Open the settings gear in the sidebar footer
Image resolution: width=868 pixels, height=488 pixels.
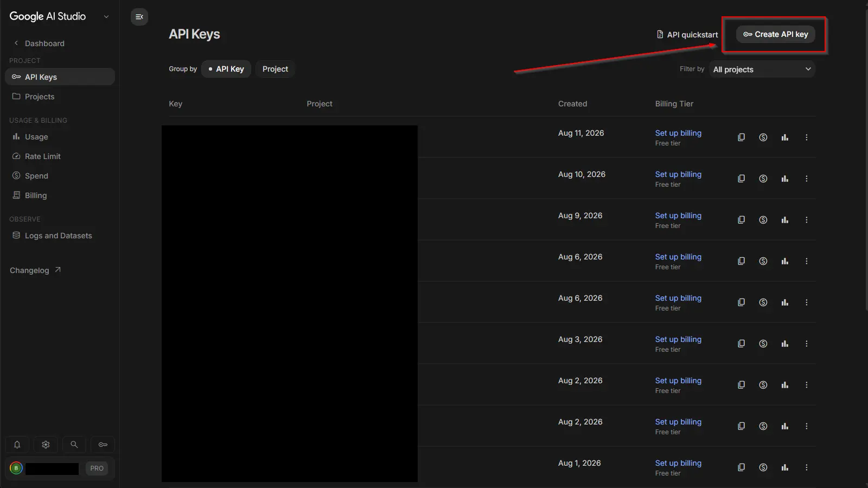pyautogui.click(x=46, y=445)
